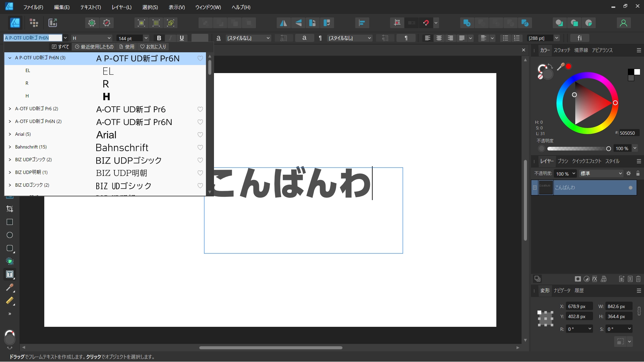Click the flip horizontal icon

(283, 23)
